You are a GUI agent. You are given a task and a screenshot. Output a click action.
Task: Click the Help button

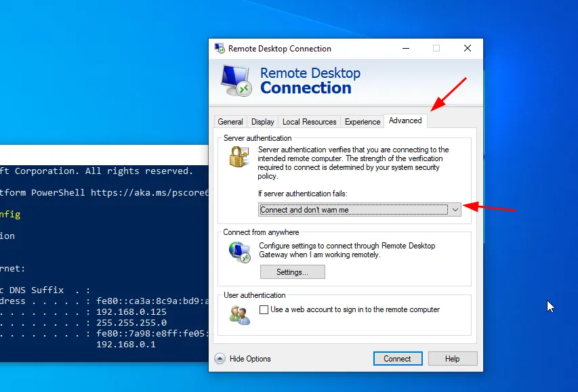452,359
